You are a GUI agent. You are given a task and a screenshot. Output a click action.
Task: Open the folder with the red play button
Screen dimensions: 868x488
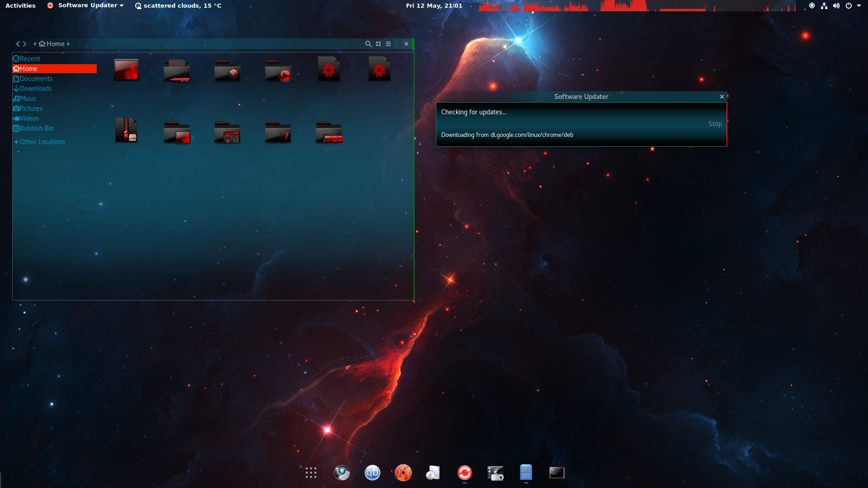click(x=278, y=70)
